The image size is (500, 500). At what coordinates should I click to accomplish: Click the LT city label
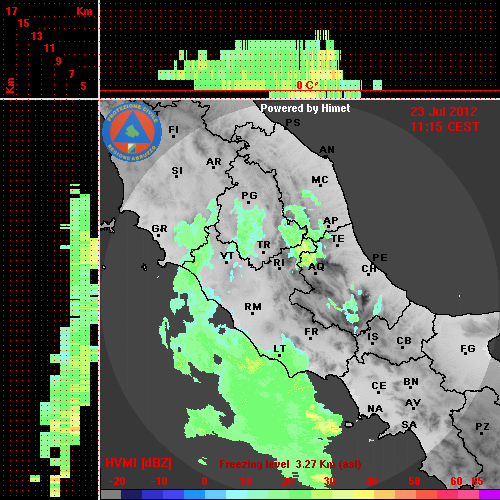(279, 349)
